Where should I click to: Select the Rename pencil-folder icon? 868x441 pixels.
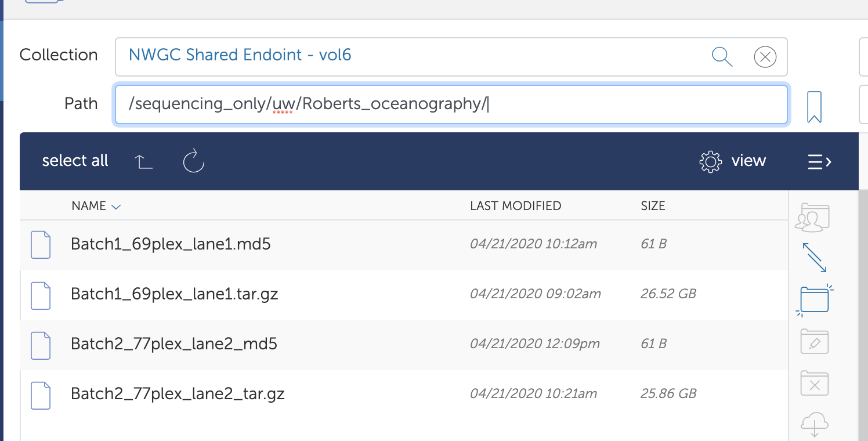(x=814, y=341)
